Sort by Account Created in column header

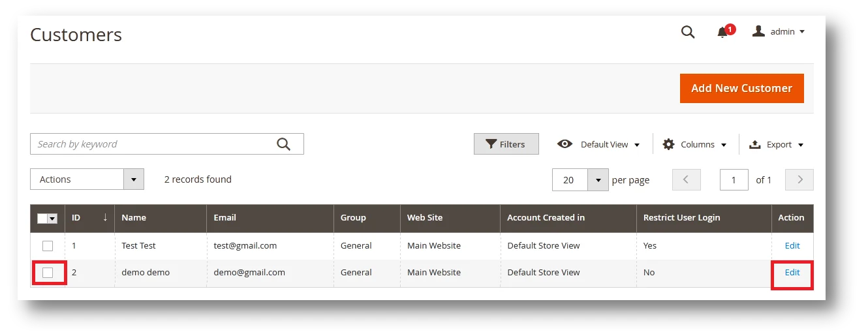point(568,218)
